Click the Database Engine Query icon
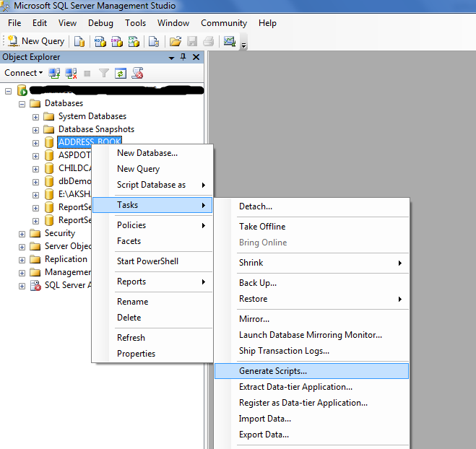 pos(79,42)
